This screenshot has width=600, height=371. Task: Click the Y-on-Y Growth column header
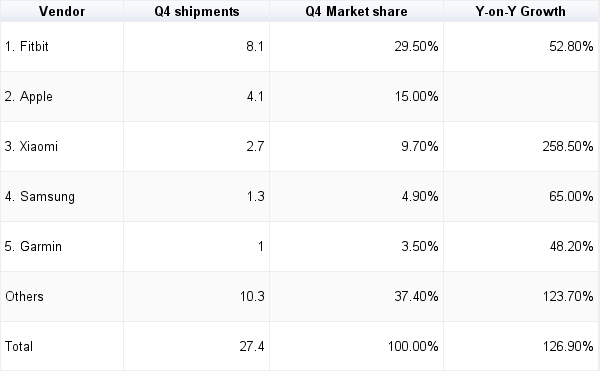[521, 11]
